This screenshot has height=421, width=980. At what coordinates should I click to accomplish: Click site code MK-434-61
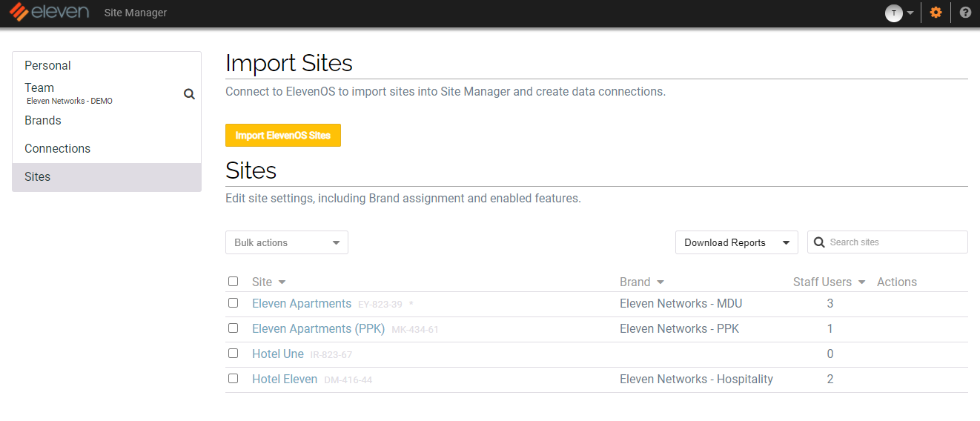[415, 330]
